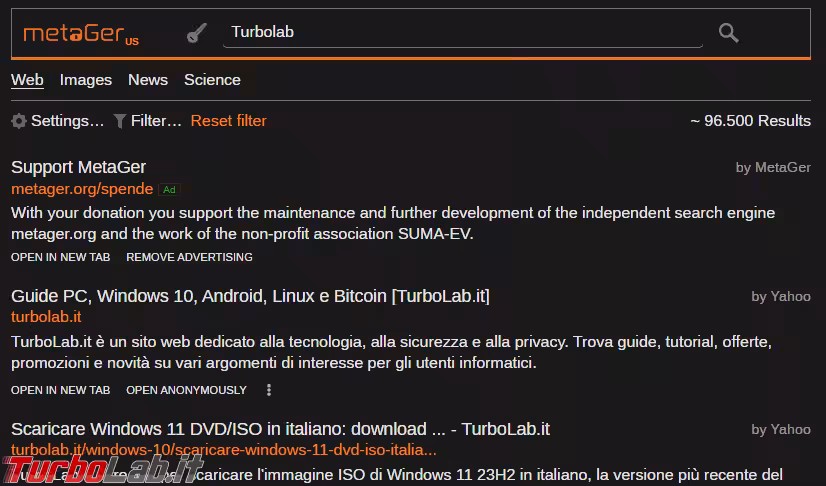Open the Support MetaGer result title
This screenshot has width=826, height=486.
tap(78, 167)
